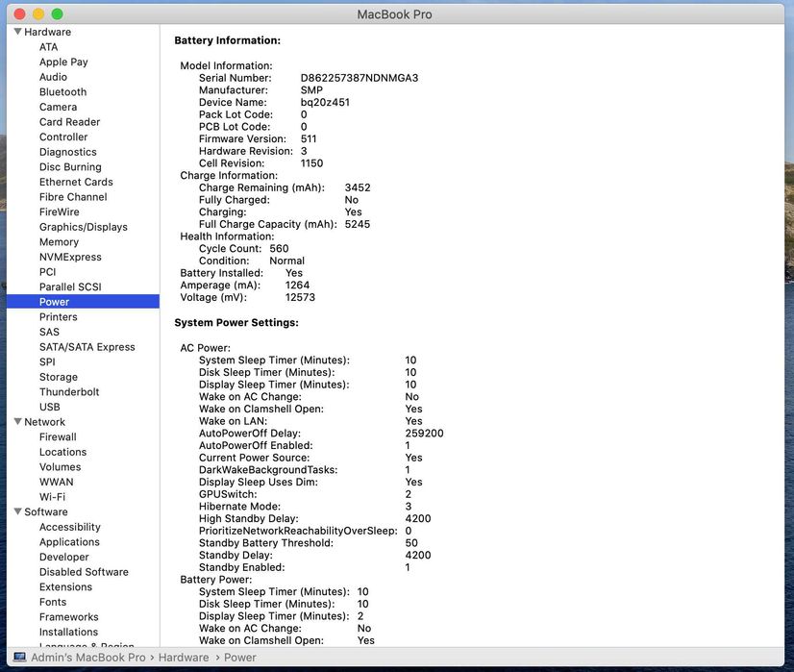
Task: Open Frameworks entry
Action: tap(69, 617)
